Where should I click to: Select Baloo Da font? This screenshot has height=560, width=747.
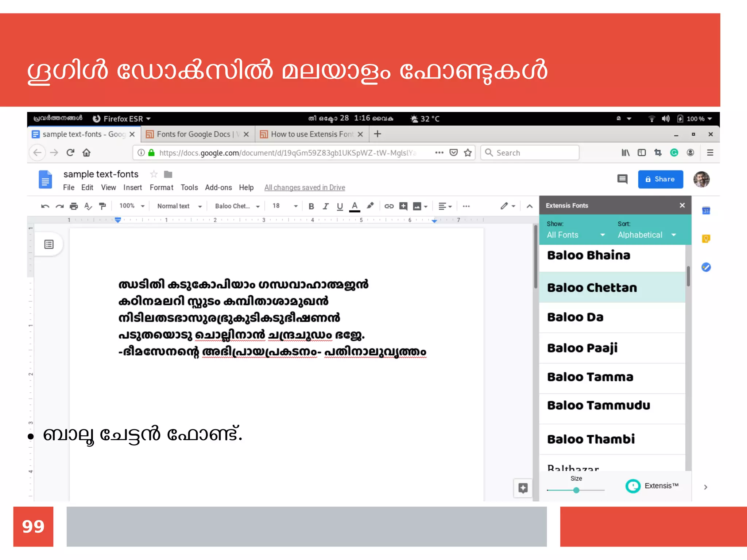(612, 317)
